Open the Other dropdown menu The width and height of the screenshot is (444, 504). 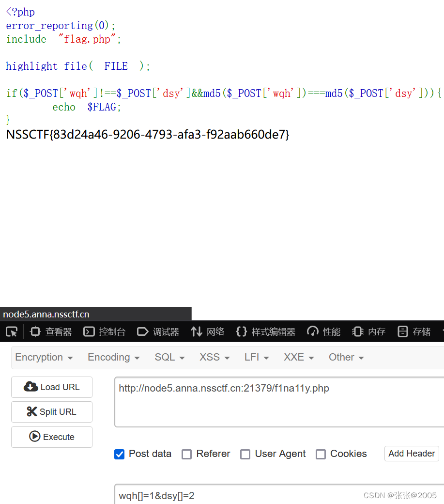click(x=346, y=357)
